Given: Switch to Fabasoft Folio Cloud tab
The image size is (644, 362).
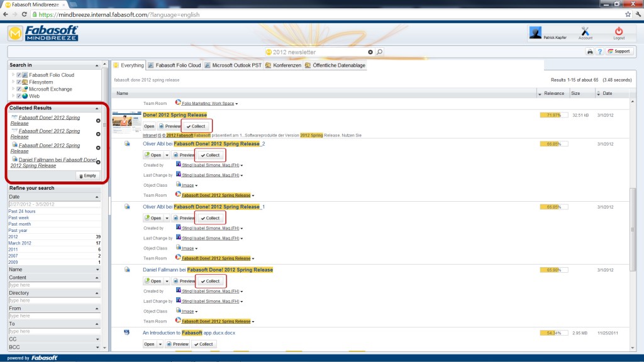Looking at the screenshot, I should point(175,65).
